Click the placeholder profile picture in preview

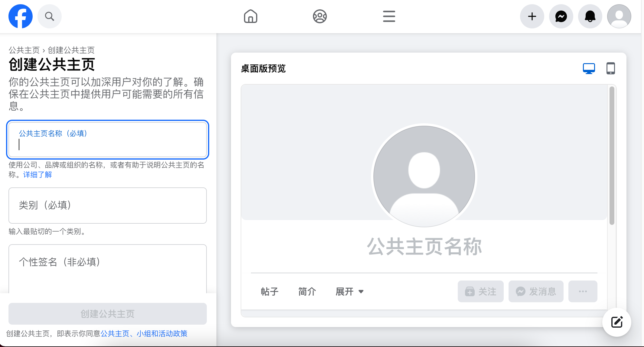point(424,176)
